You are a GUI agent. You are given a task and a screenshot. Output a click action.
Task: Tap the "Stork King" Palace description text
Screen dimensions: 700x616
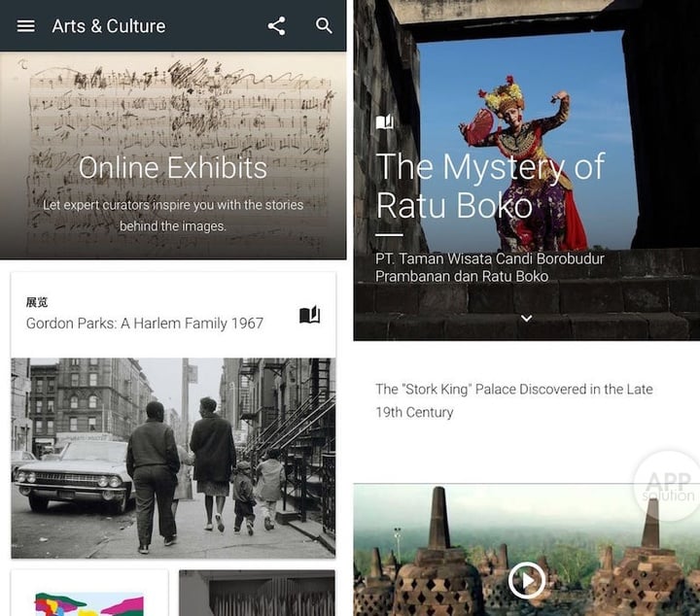(514, 400)
